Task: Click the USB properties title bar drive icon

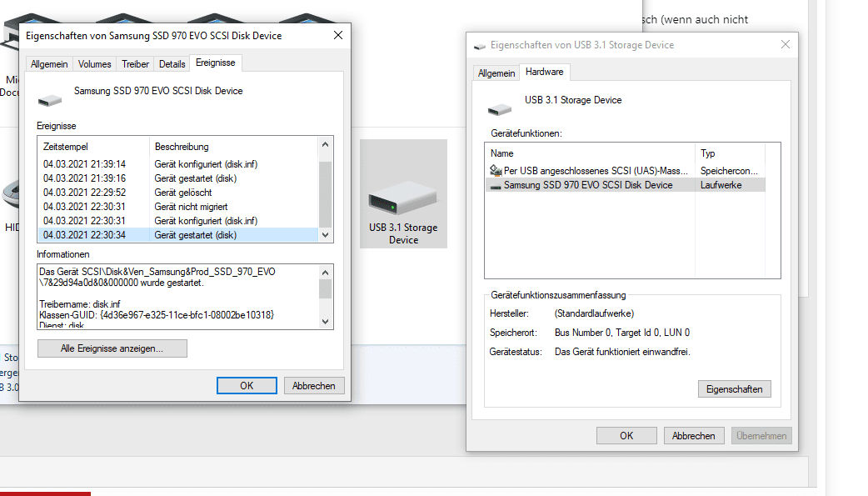Action: pos(479,46)
